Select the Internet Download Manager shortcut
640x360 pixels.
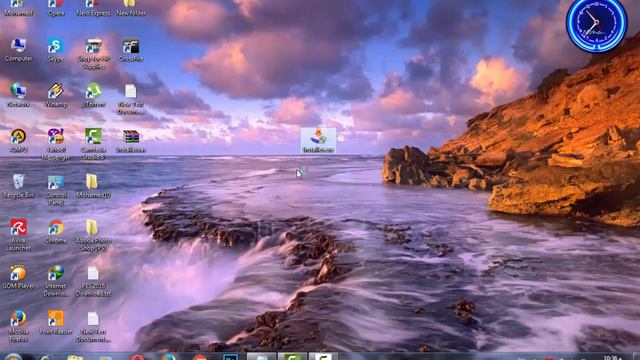[56, 281]
